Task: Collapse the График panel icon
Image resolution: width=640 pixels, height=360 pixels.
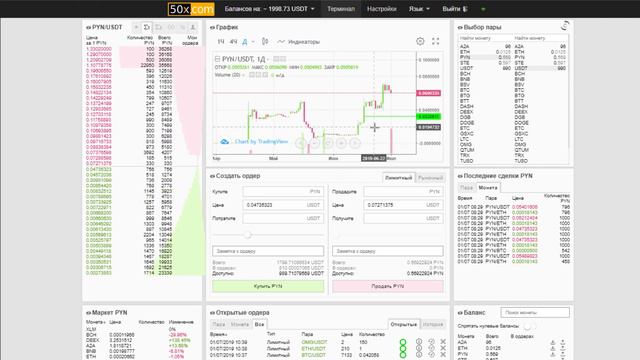Action: click(x=212, y=27)
